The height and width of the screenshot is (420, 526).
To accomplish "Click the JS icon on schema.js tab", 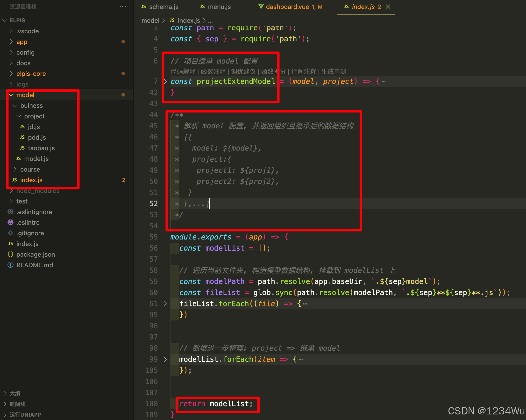I will click(x=143, y=7).
